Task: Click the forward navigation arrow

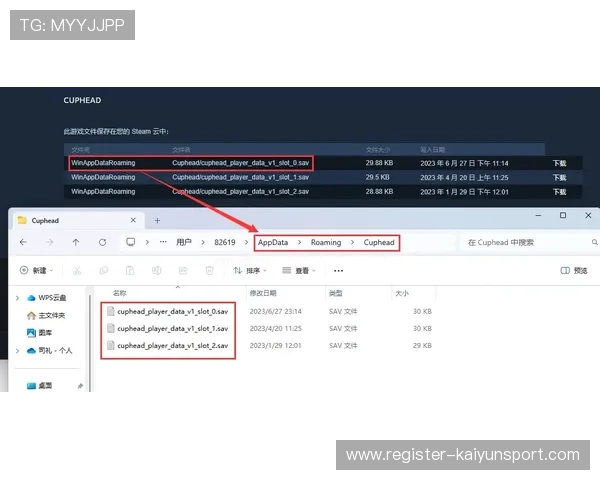Action: [49, 242]
